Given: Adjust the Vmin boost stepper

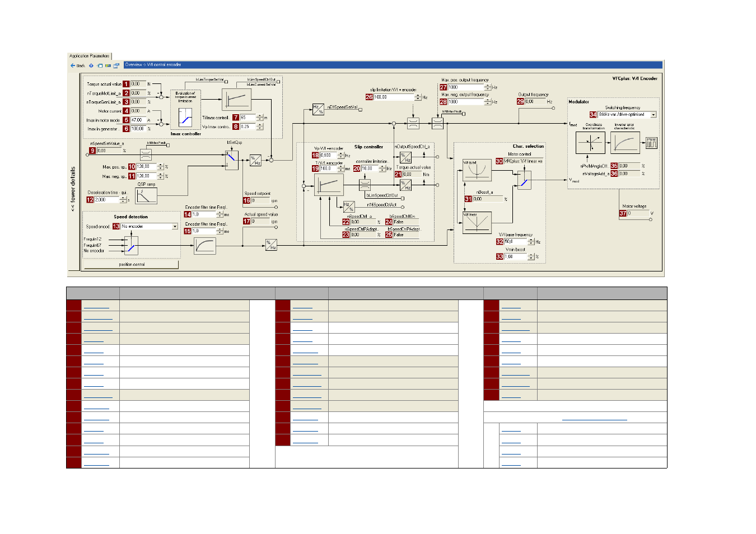Looking at the screenshot, I should click(531, 257).
